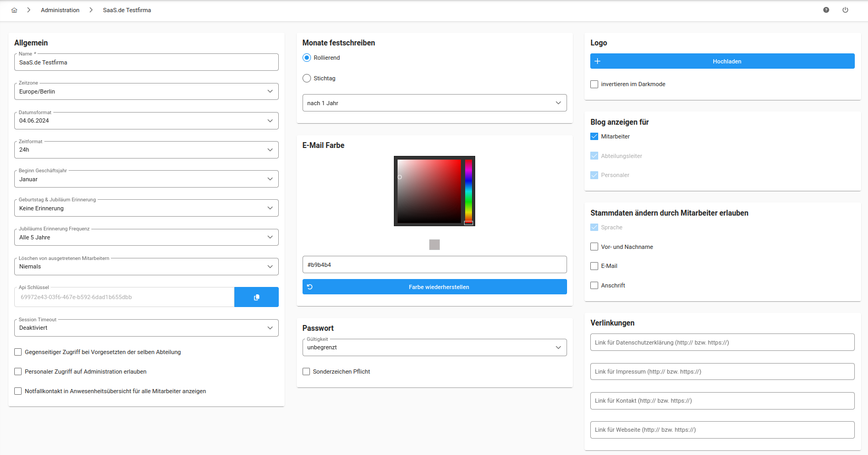Click the restore arrow icon for color
The image size is (868, 455).
click(310, 287)
